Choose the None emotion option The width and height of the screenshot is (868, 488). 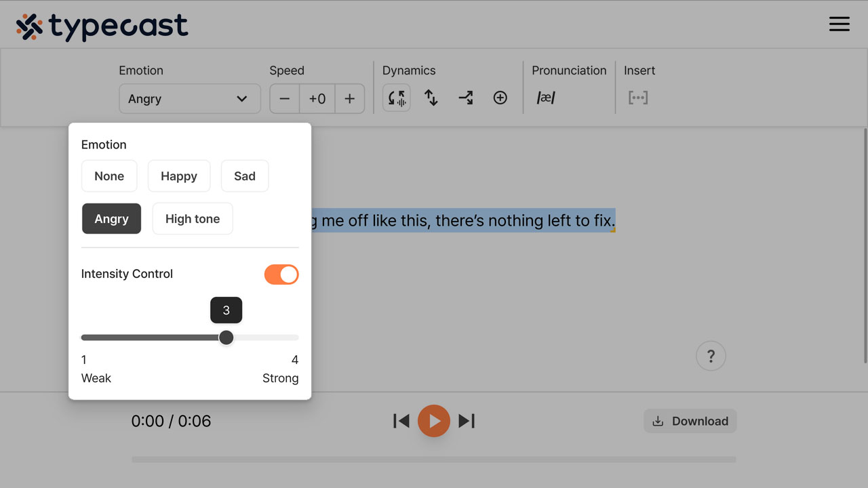pos(109,176)
